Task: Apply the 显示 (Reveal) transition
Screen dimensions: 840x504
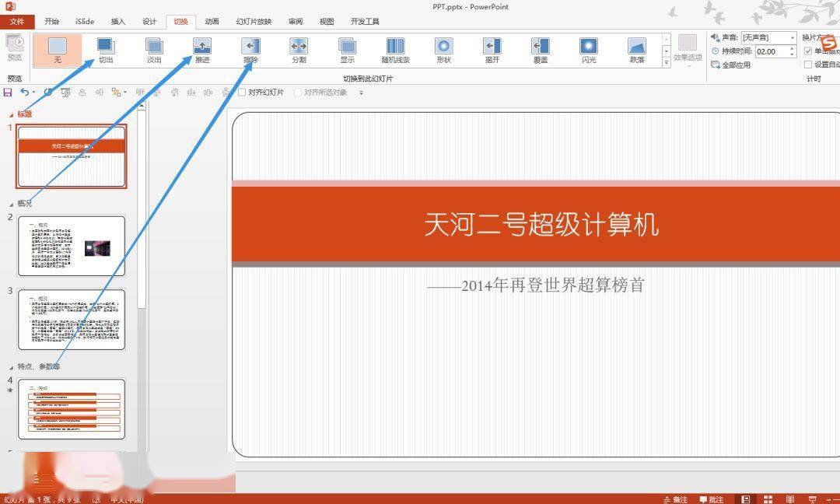Action: pyautogui.click(x=347, y=51)
